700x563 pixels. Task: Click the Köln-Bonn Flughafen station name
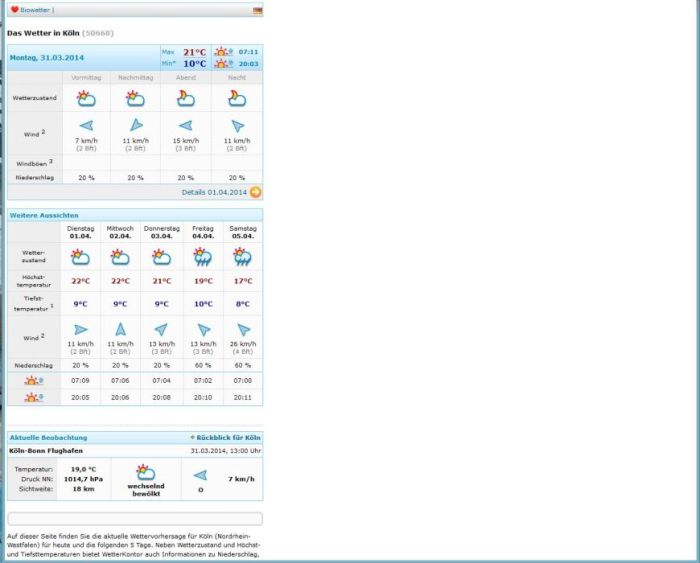[46, 451]
